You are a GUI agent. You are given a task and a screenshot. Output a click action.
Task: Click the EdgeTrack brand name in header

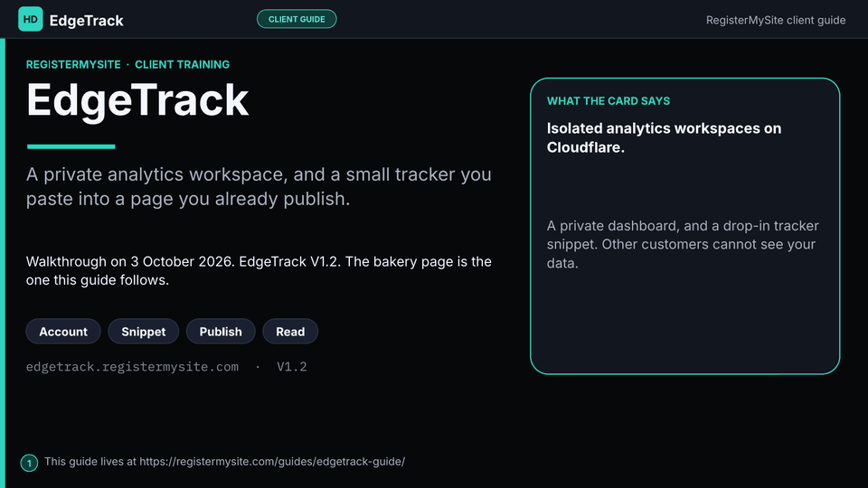pyautogui.click(x=87, y=21)
